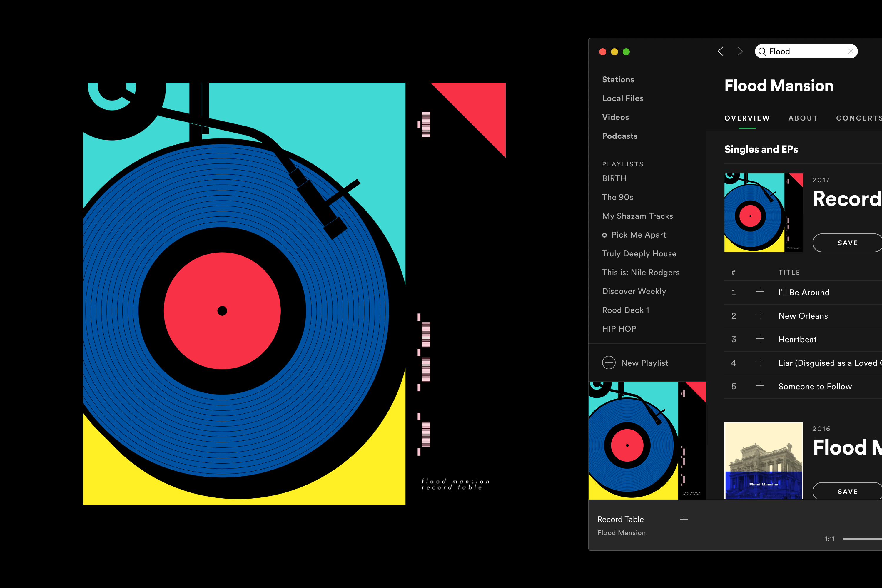
Task: Add Heartbeat track with plus icon
Action: [760, 339]
